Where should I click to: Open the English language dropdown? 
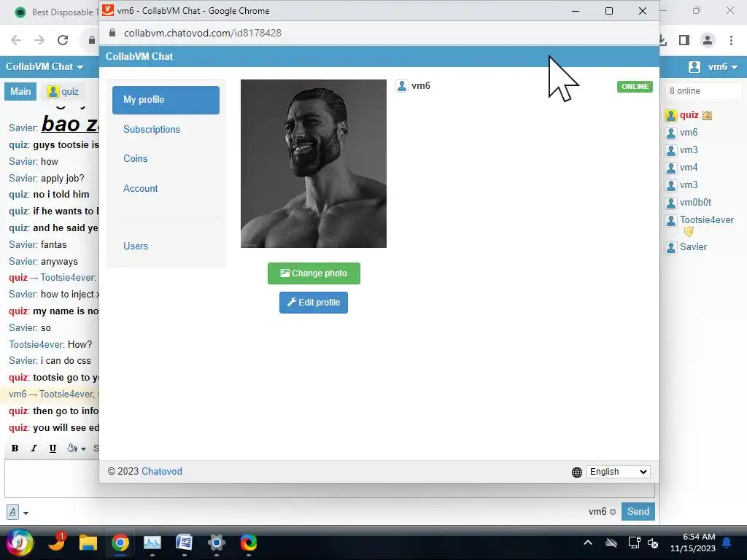pos(619,472)
